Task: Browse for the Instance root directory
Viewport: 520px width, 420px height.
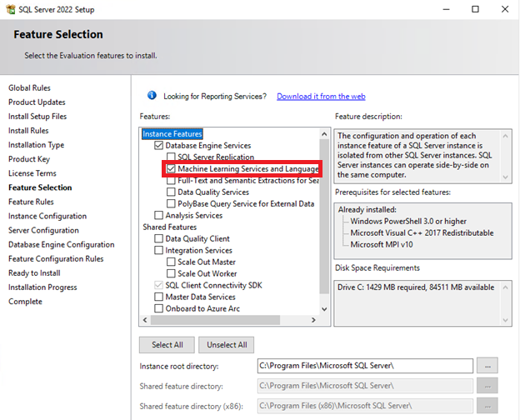Action: point(487,366)
